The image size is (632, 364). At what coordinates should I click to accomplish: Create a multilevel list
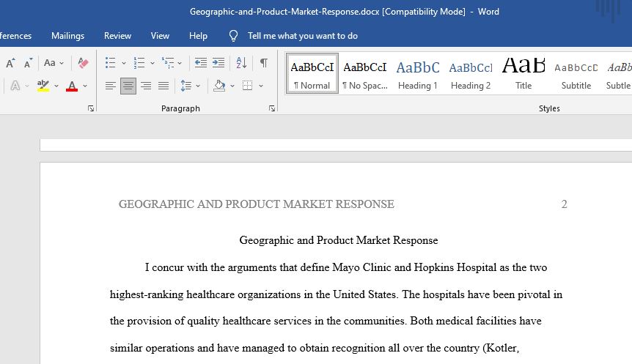tap(168, 63)
